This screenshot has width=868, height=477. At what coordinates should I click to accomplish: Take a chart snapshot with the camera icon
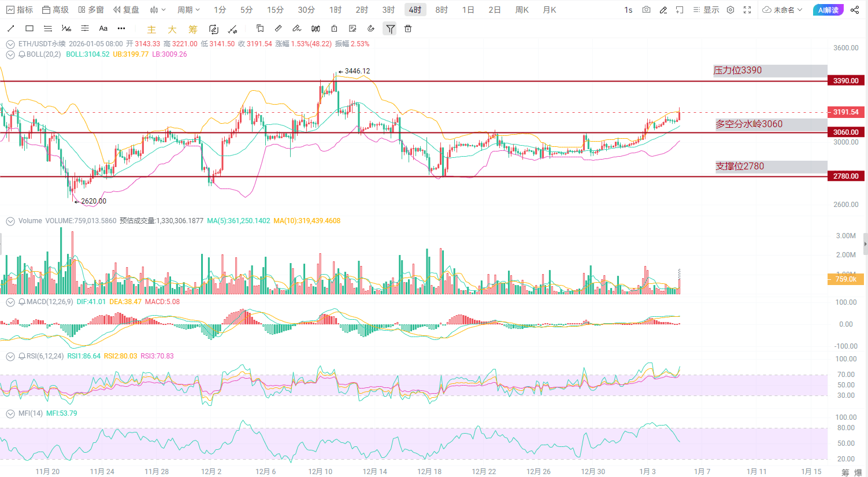646,10
